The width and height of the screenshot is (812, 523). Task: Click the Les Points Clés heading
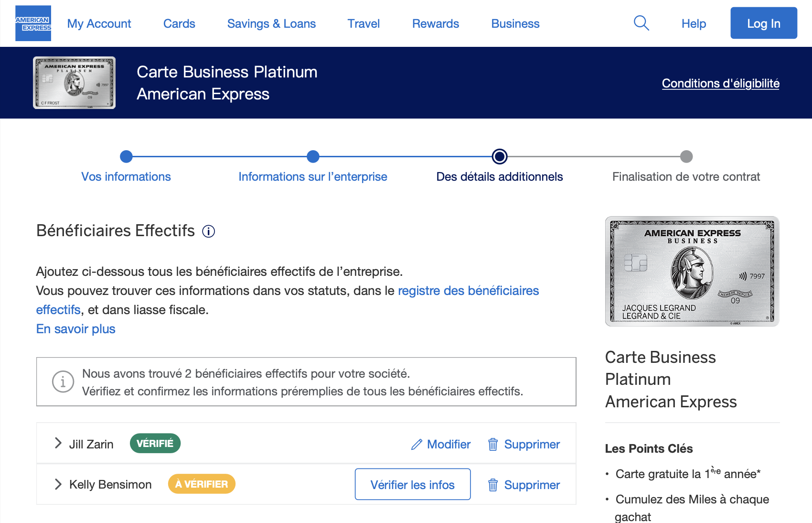[649, 448]
